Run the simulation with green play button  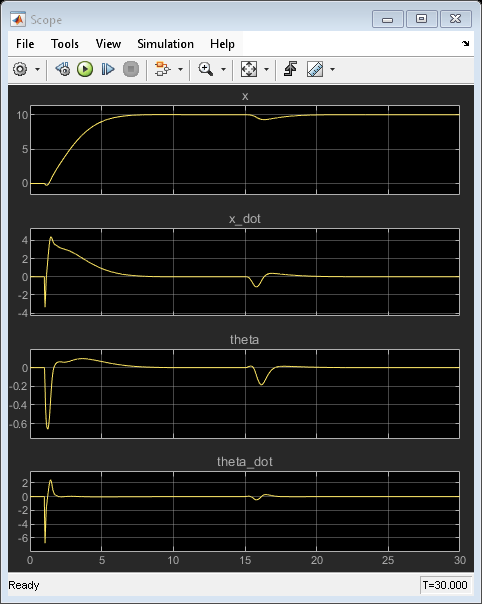point(85,69)
